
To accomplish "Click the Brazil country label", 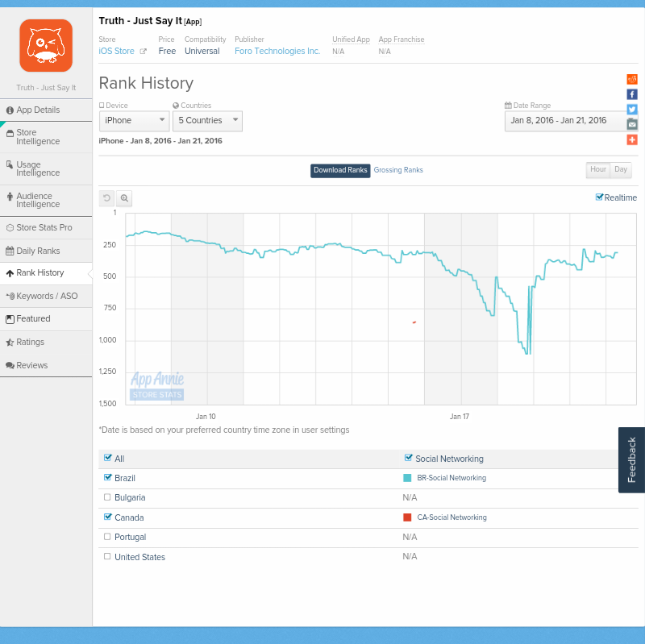I will (x=125, y=478).
